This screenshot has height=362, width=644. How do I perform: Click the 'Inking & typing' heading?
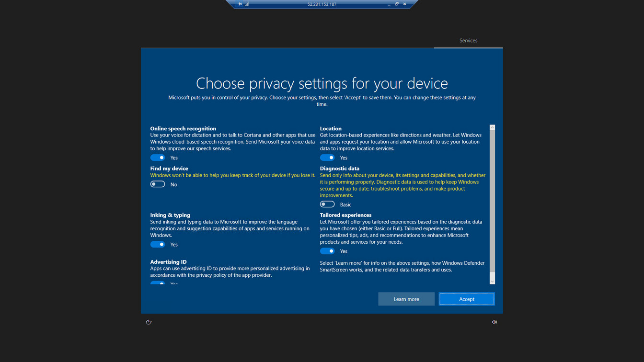point(170,215)
